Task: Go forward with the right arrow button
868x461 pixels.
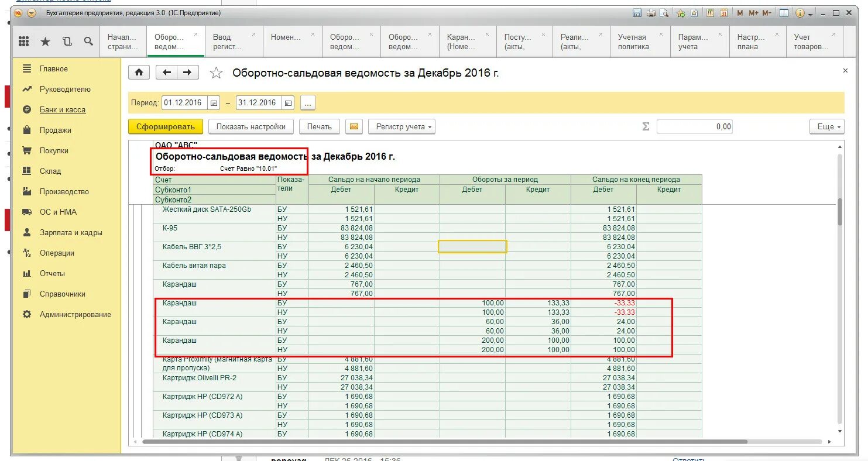Action: click(x=187, y=73)
